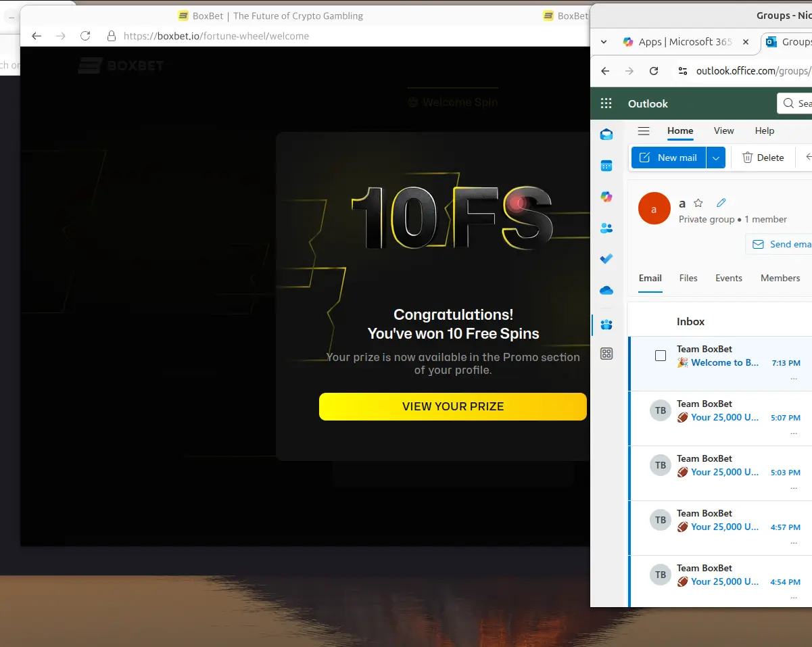
Task: Click lock icon beside boxbet.io URL
Action: click(x=112, y=36)
